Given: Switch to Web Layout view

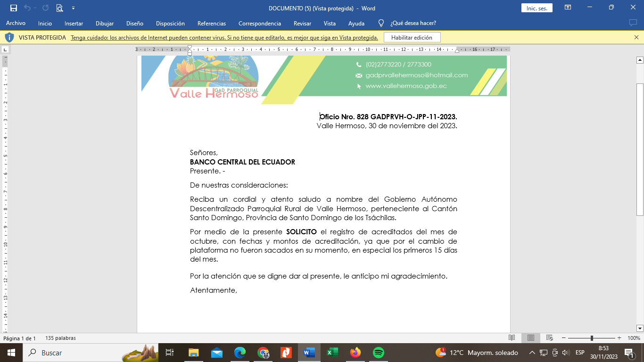Looking at the screenshot, I should point(549,338).
